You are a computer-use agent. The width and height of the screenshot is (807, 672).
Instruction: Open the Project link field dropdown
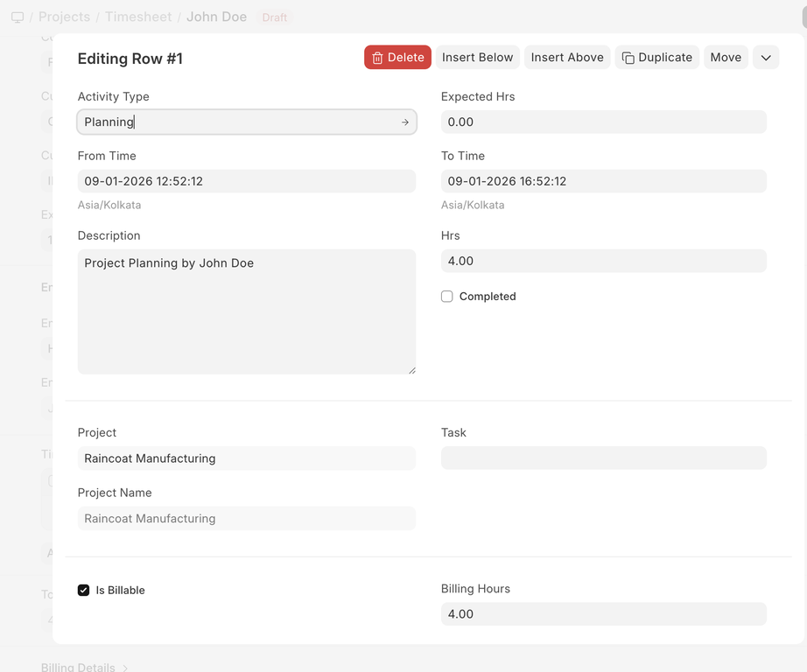point(246,458)
